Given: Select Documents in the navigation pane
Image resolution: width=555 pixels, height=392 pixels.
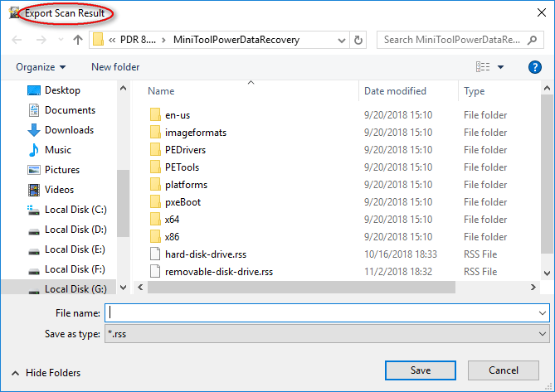Looking at the screenshot, I should tap(70, 110).
